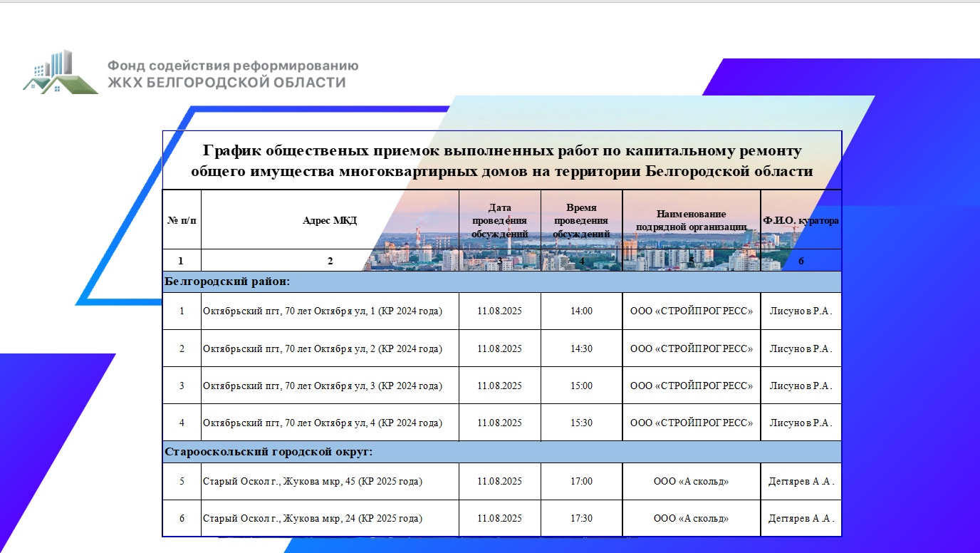Click 'Дата проведения обсуждений' header

pyautogui.click(x=500, y=220)
